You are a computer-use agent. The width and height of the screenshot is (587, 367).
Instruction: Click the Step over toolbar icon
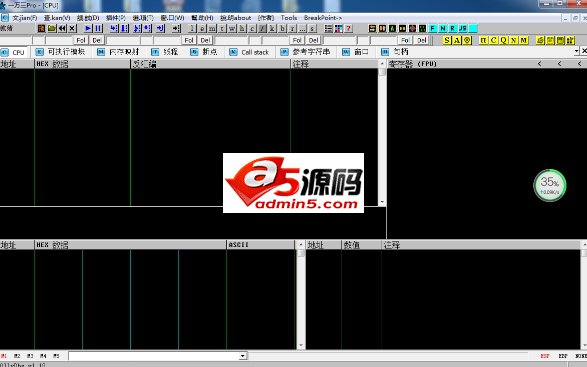click(124, 28)
